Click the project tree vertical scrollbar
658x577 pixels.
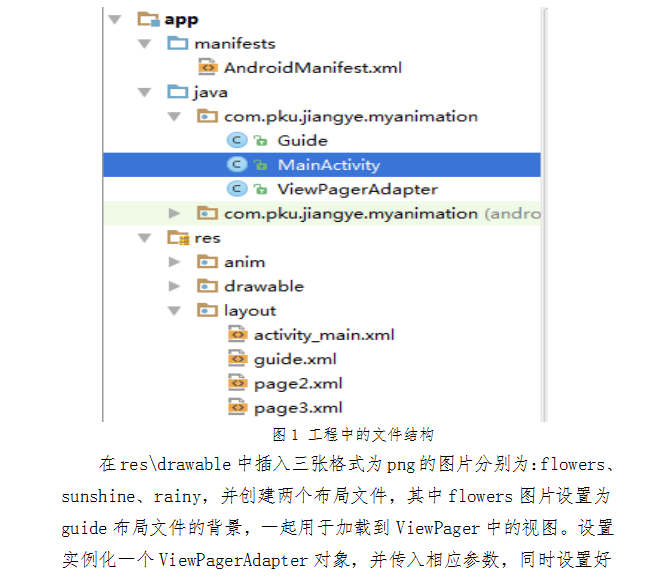pyautogui.click(x=545, y=200)
